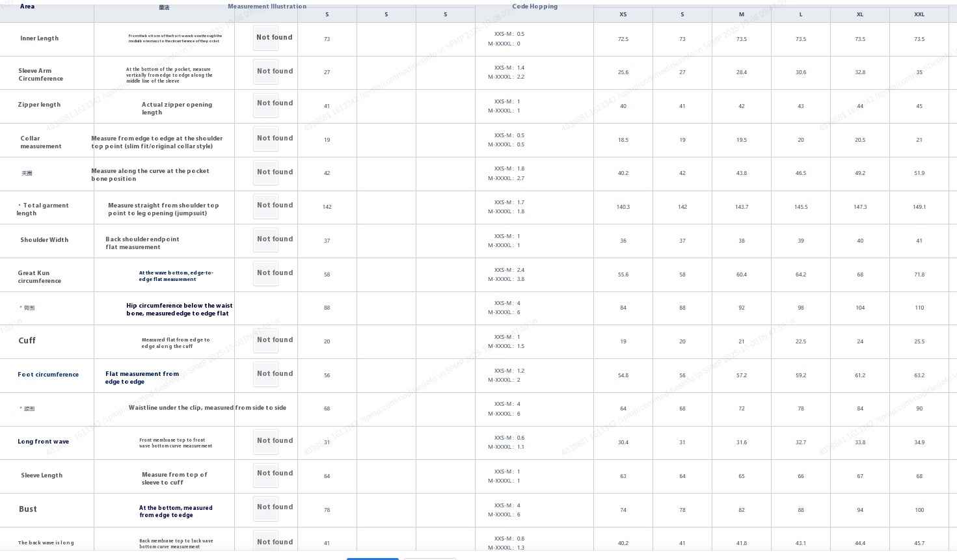Select the Foot circumference row label
957x560 pixels.
tap(48, 375)
